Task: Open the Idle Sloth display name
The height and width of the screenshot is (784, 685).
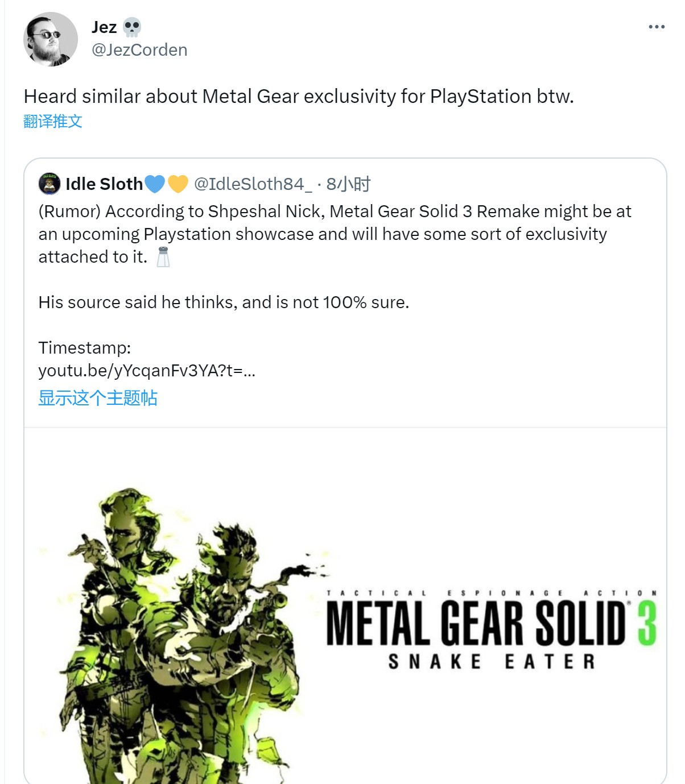Action: click(104, 184)
